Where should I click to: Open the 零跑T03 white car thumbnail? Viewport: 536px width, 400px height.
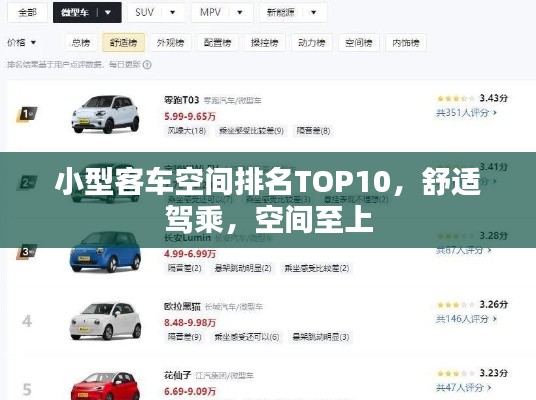pos(105,114)
